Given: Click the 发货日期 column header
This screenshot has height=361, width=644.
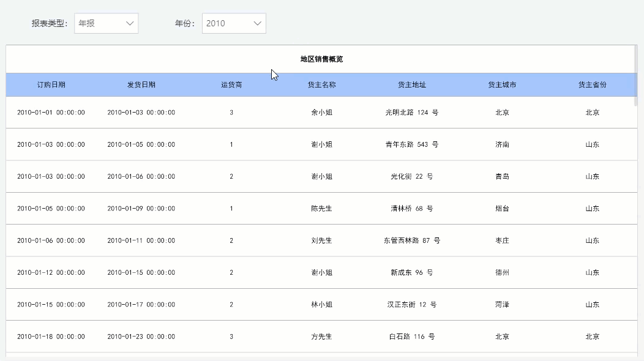Looking at the screenshot, I should point(141,84).
